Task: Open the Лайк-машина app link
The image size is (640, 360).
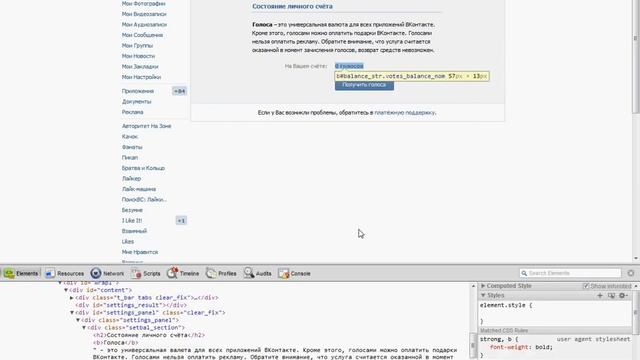Action: (x=139, y=189)
